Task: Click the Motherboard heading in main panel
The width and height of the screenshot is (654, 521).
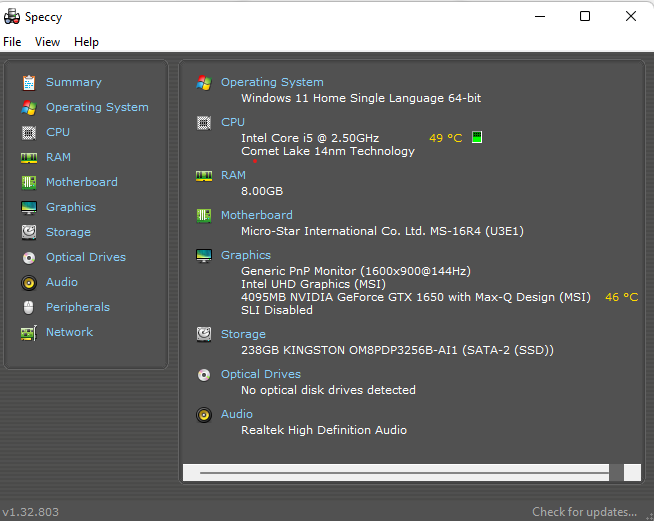Action: 256,215
